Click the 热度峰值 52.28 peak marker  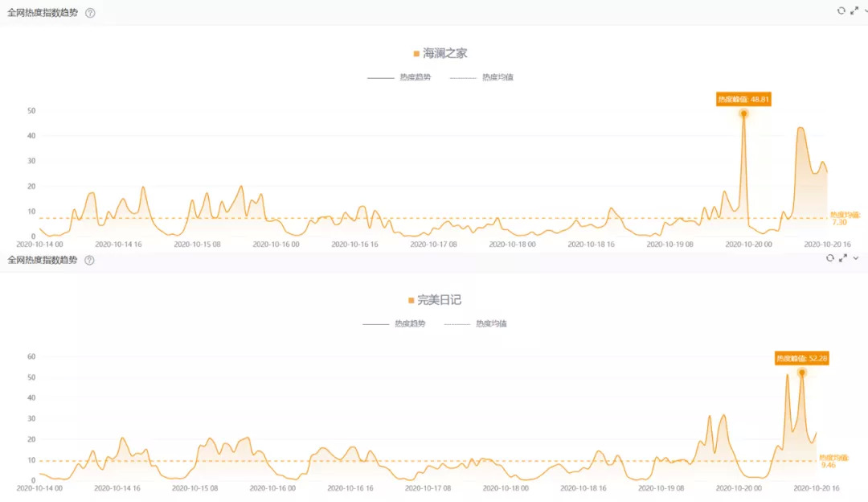(801, 372)
